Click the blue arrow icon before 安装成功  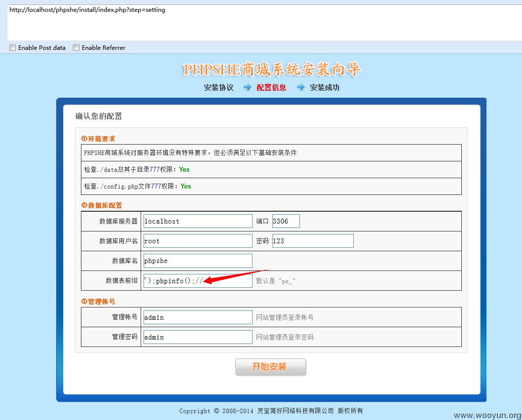tap(300, 87)
